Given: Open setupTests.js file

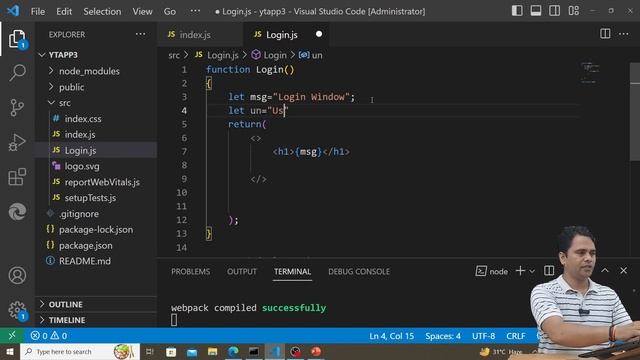Looking at the screenshot, I should coord(90,198).
